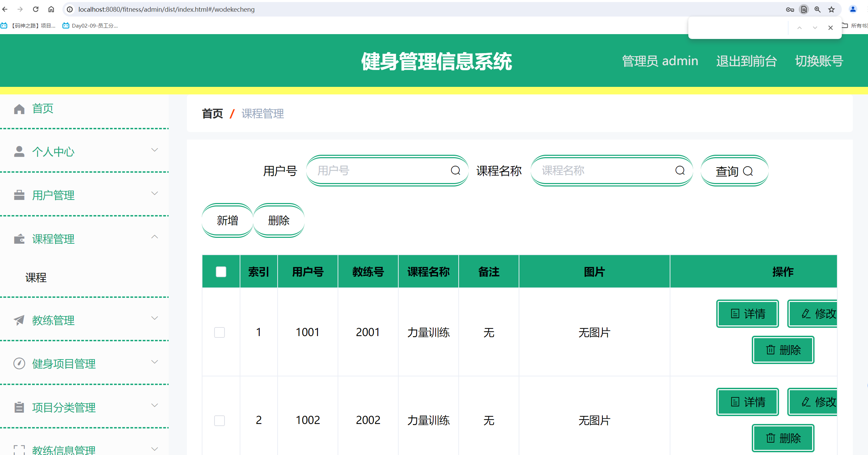Expand the 用户管理 menu chevron
Image resolution: width=868 pixels, height=455 pixels.
(154, 193)
